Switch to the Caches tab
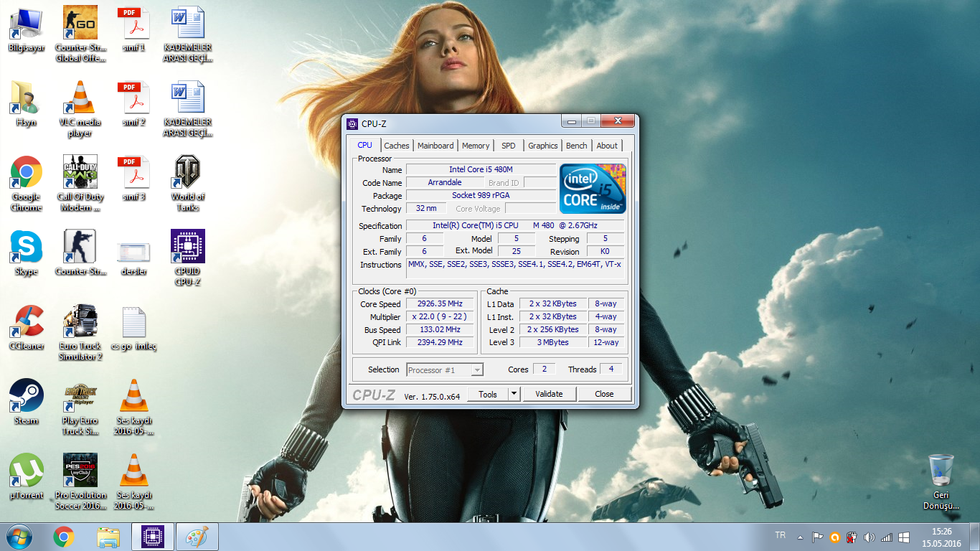The width and height of the screenshot is (980, 551). 397,146
